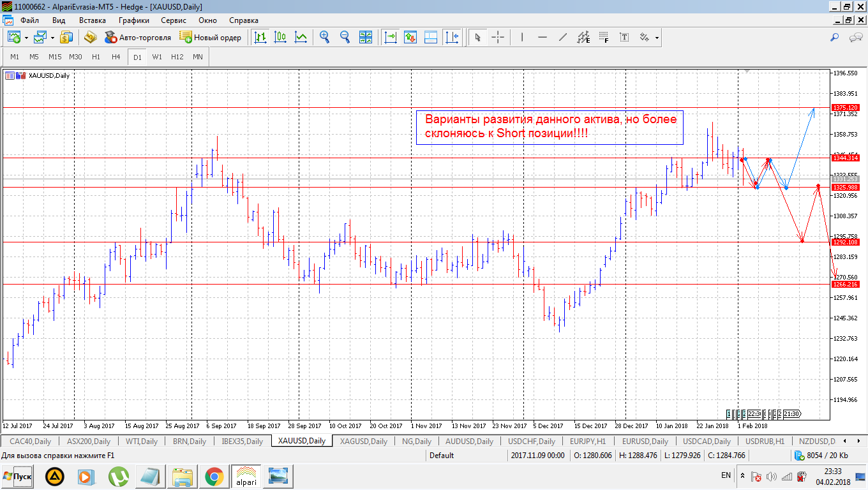Click the Пуск Start button
Viewport: 868px width, 490px height.
pyautogui.click(x=18, y=476)
